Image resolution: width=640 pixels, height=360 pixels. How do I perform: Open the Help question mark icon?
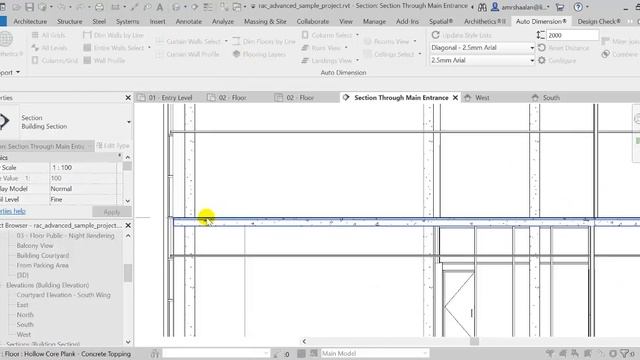578,7
